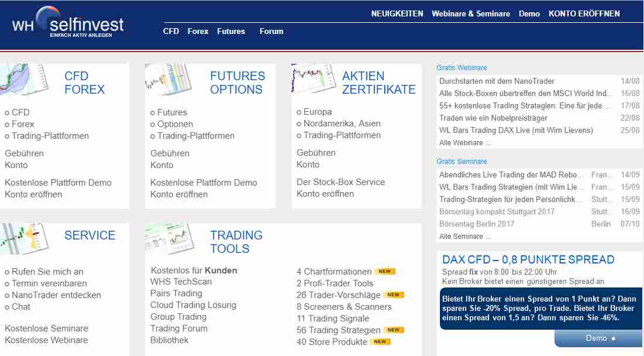Open the SERVICE heading link

click(89, 235)
